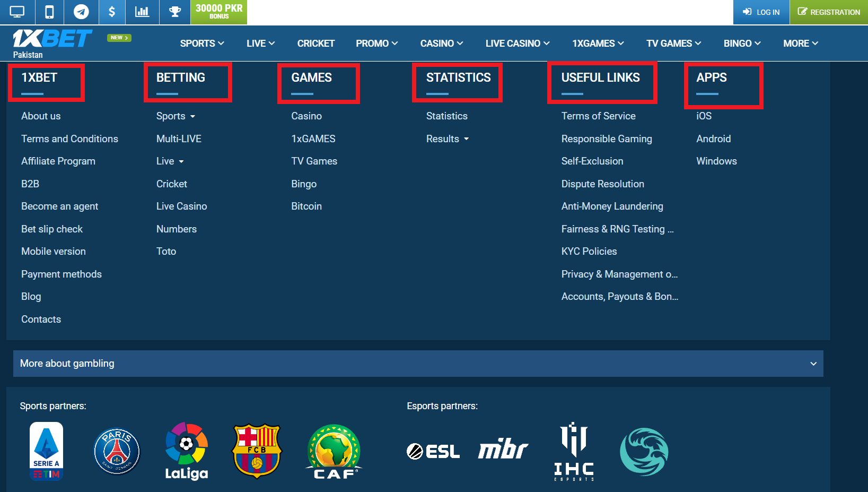
Task: Open Terms and Conditions link
Action: (69, 139)
